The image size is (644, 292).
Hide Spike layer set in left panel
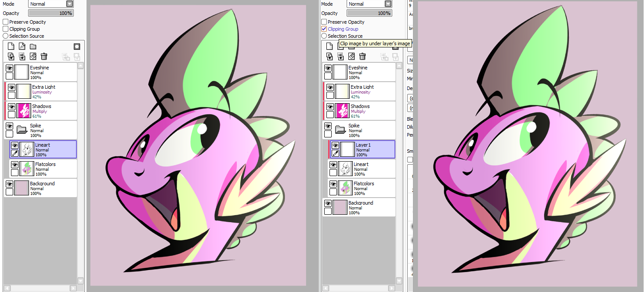click(9, 126)
